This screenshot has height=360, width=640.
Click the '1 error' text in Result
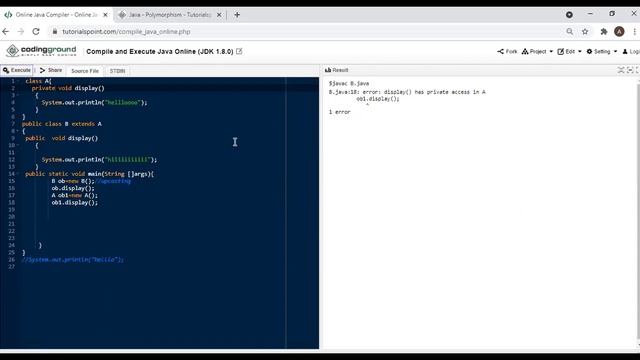(x=340, y=112)
